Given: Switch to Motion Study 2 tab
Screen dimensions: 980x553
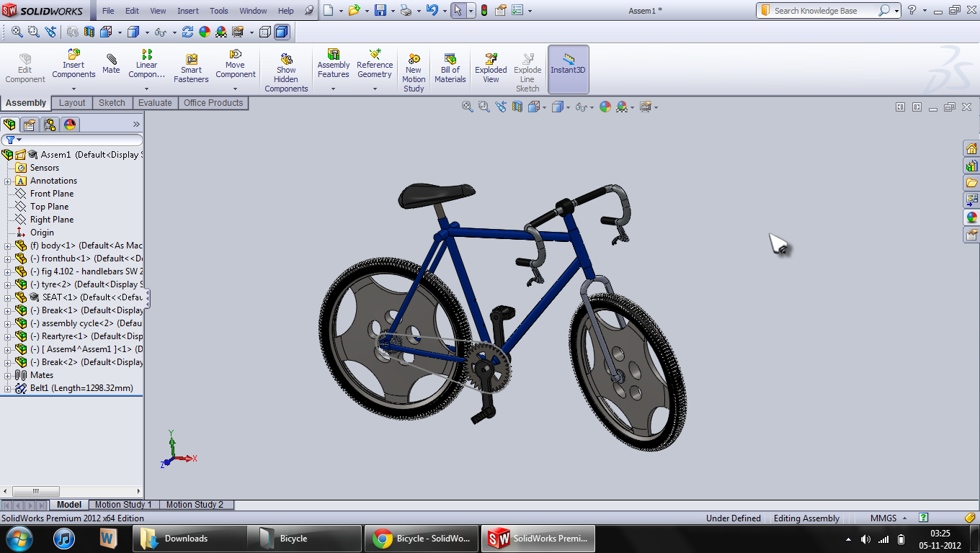Looking at the screenshot, I should 195,505.
